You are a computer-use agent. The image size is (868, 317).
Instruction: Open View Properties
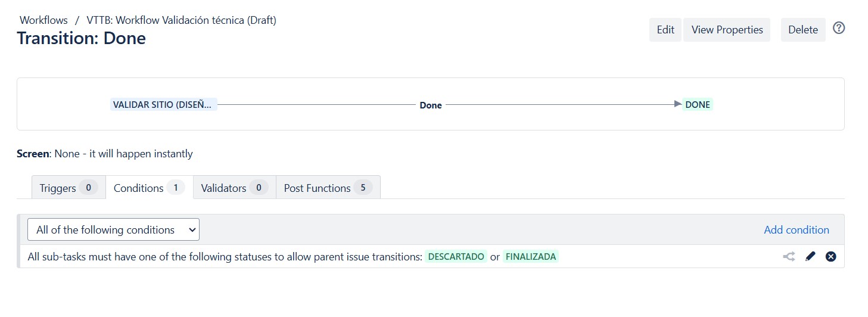[x=727, y=30]
